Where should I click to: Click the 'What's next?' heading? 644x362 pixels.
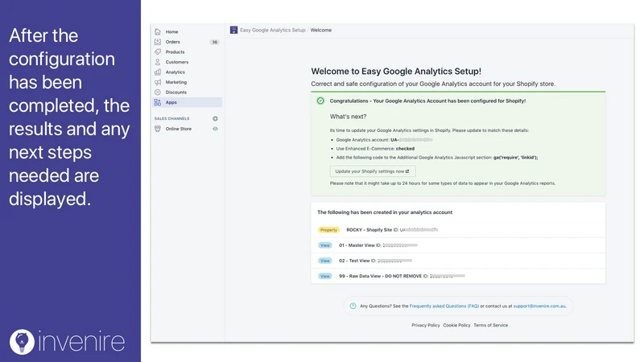348,117
